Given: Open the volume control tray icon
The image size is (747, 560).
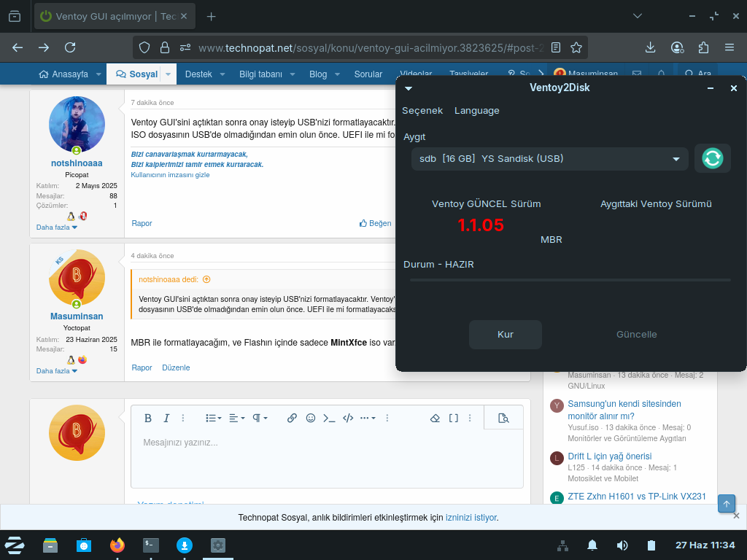Looking at the screenshot, I should tap(622, 545).
